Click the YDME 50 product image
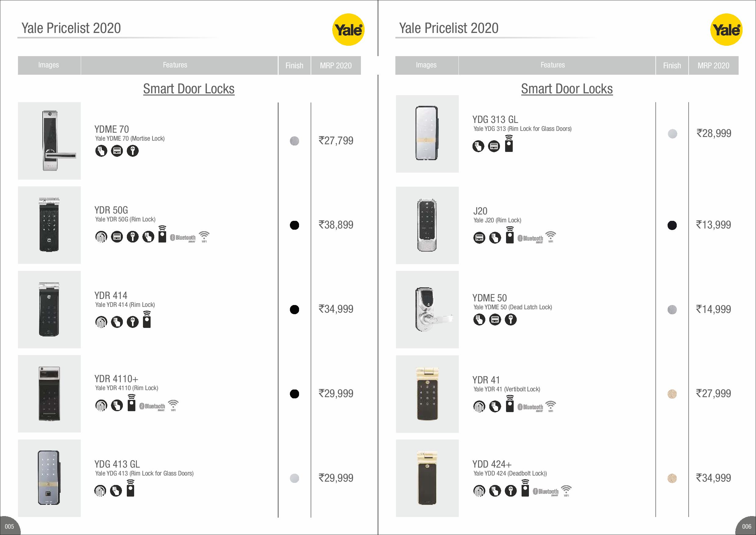 pos(427,309)
